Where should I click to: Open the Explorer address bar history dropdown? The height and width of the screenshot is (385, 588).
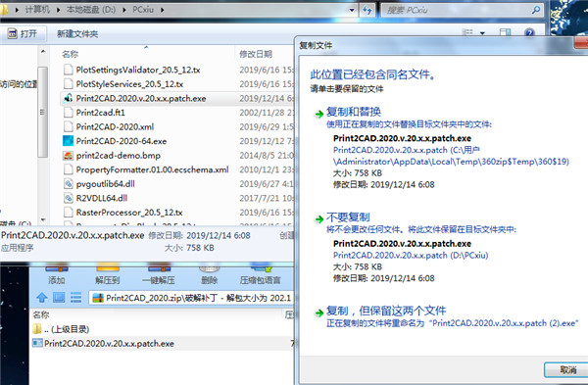pos(352,10)
